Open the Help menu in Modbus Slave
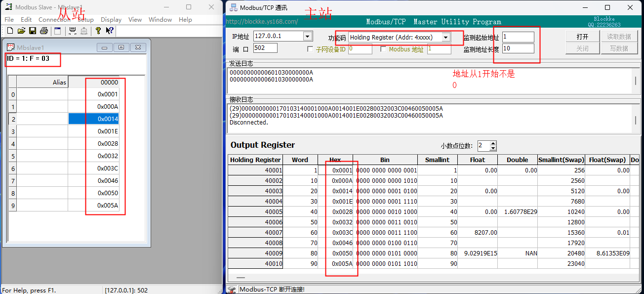The image size is (644, 294). [x=185, y=20]
